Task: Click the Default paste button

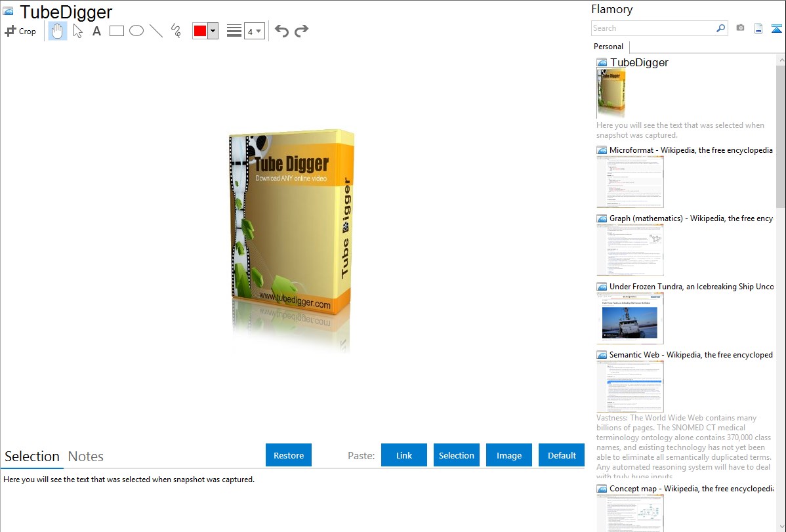Action: coord(562,455)
